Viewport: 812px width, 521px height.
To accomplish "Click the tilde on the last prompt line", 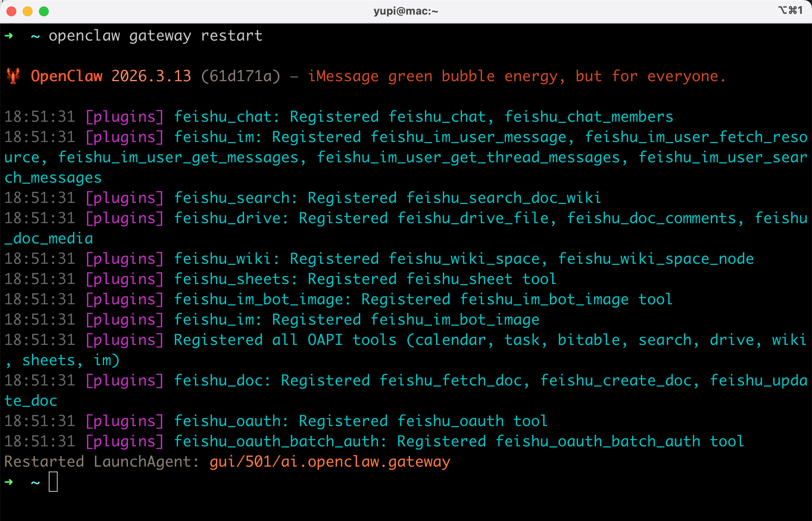I will click(35, 482).
